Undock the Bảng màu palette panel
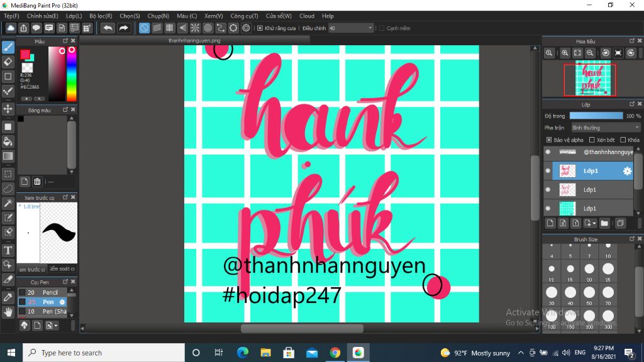644x362 pixels. 65,109
